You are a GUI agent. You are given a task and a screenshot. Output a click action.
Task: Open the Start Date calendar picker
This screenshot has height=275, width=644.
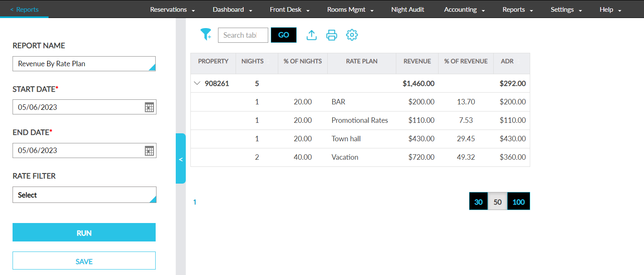[149, 107]
